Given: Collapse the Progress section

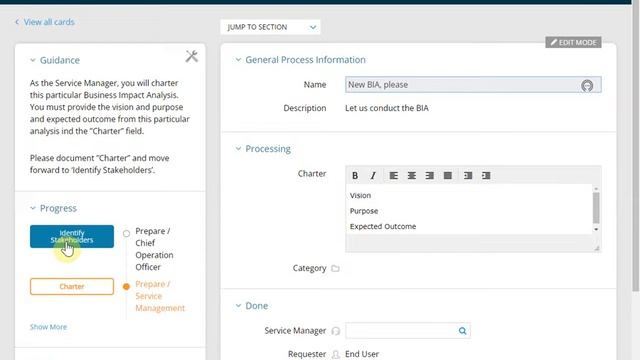Looking at the screenshot, I should click(33, 208).
